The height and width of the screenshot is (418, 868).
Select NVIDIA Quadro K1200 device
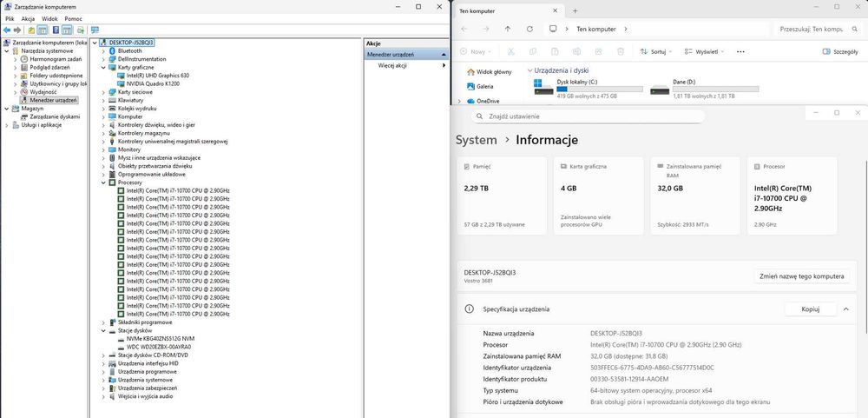149,83
